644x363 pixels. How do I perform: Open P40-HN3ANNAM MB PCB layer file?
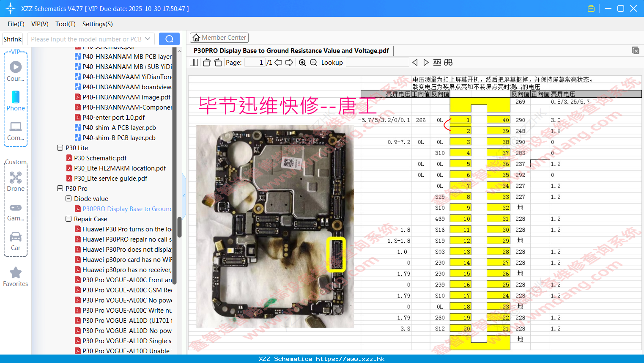click(127, 56)
